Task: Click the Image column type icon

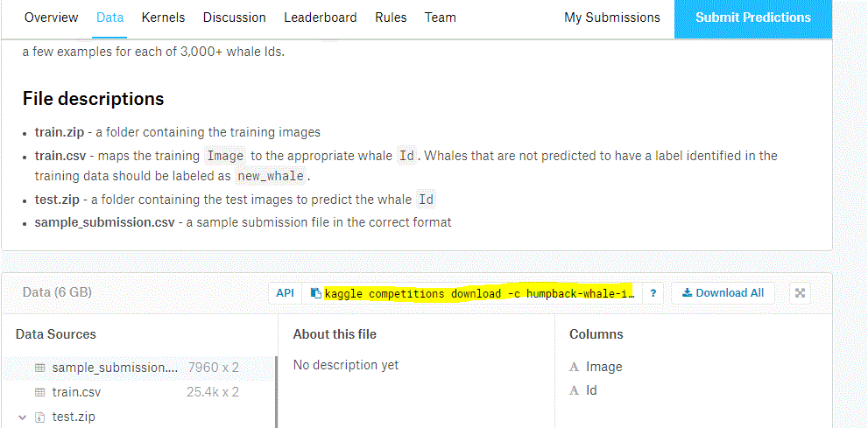Action: click(575, 367)
